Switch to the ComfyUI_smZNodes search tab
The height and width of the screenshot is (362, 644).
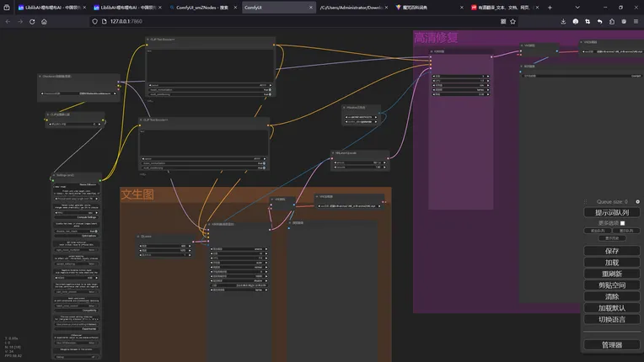(201, 7)
